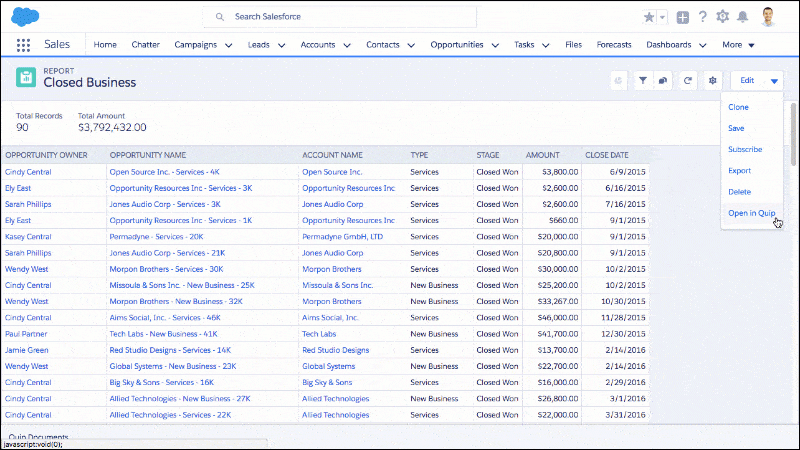
Task: Expand the favorites list dropdown arrow
Action: pyautogui.click(x=662, y=17)
